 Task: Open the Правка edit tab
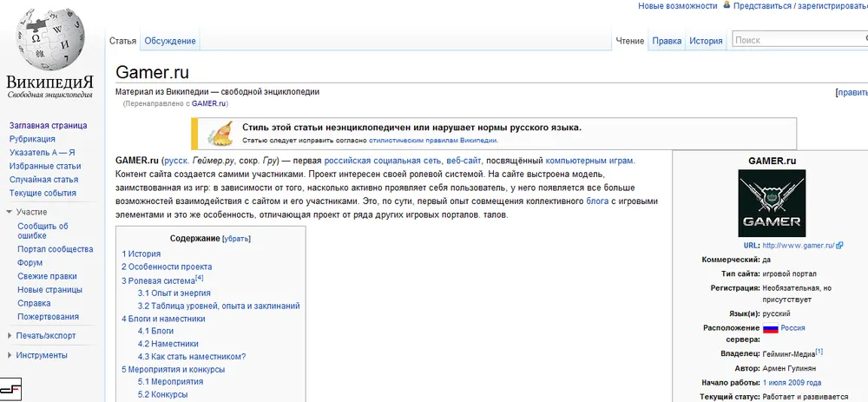coord(667,41)
